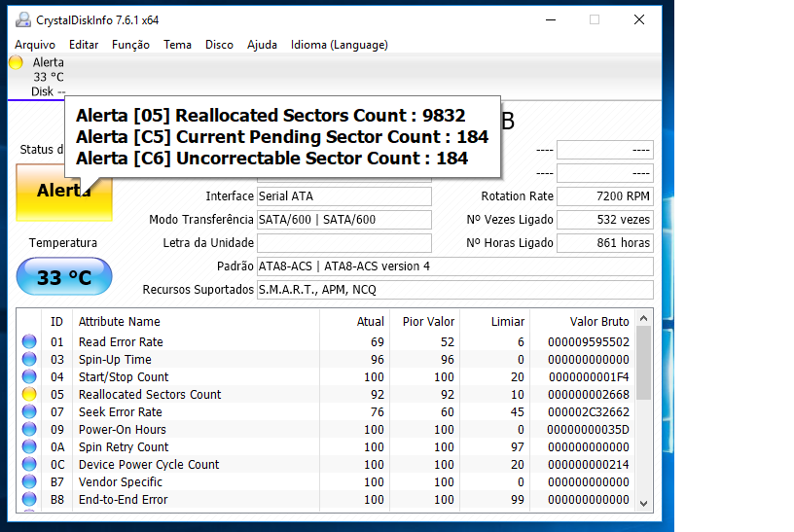The image size is (794, 532).
Task: Click the CrystalDiskInfo app icon in title bar
Action: pyautogui.click(x=22, y=19)
